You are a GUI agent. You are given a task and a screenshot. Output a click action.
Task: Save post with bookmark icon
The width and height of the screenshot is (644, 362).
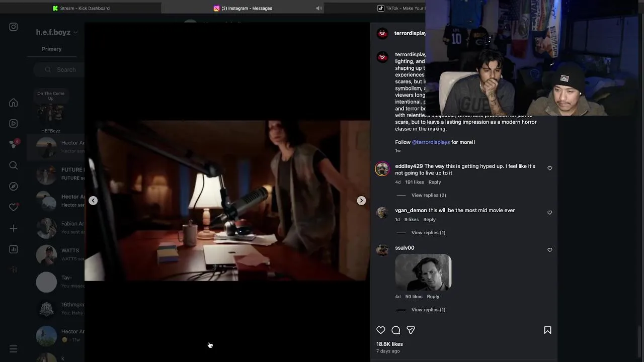pyautogui.click(x=547, y=330)
